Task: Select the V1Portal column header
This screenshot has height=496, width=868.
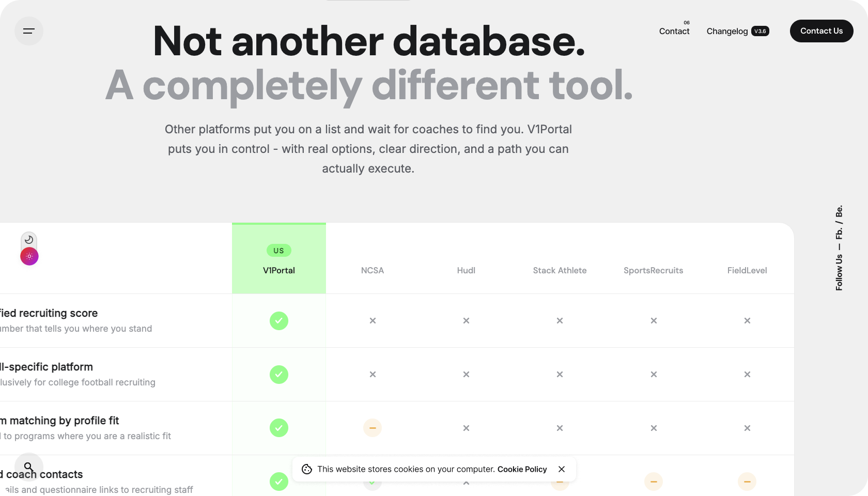Action: coord(279,270)
